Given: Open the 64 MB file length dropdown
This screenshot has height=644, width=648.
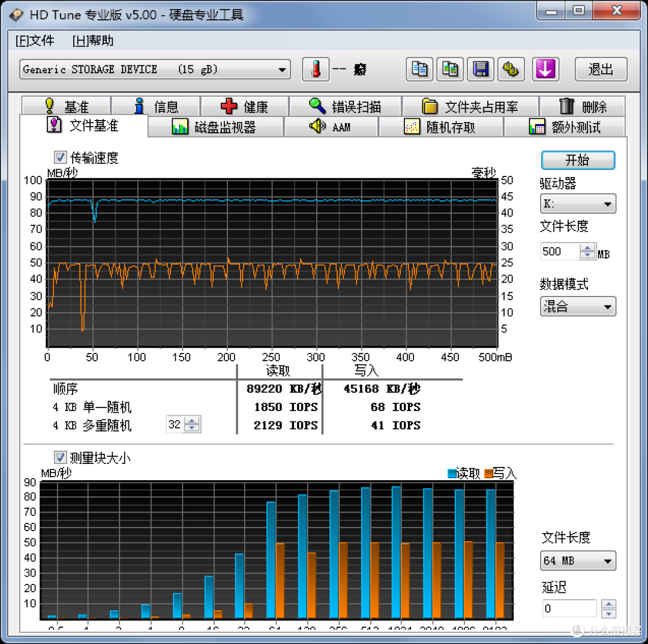Looking at the screenshot, I should 578,561.
